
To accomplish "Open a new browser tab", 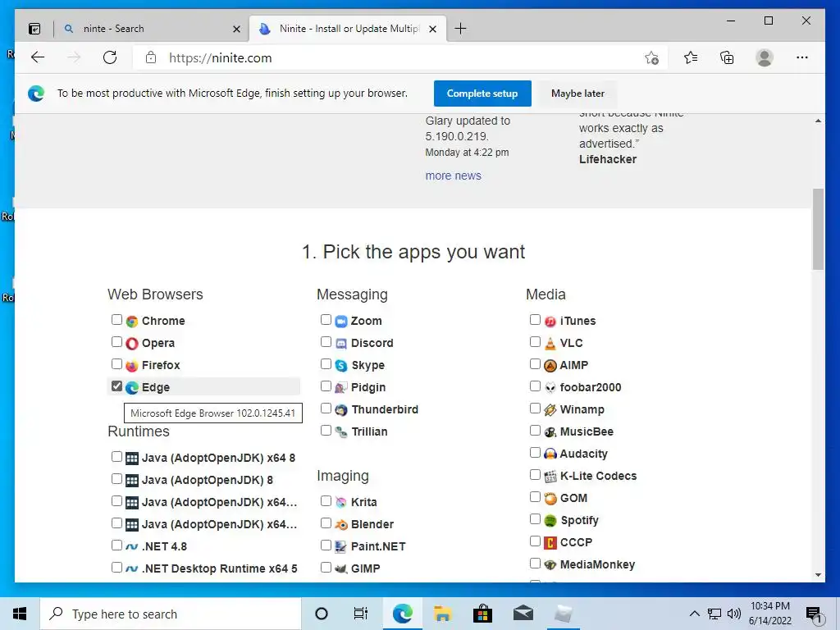I will (460, 29).
